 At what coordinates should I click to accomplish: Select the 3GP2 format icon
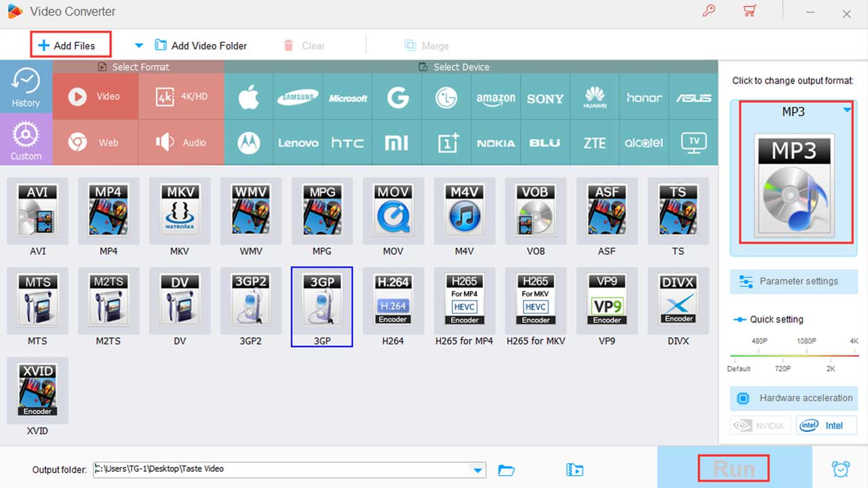point(251,300)
